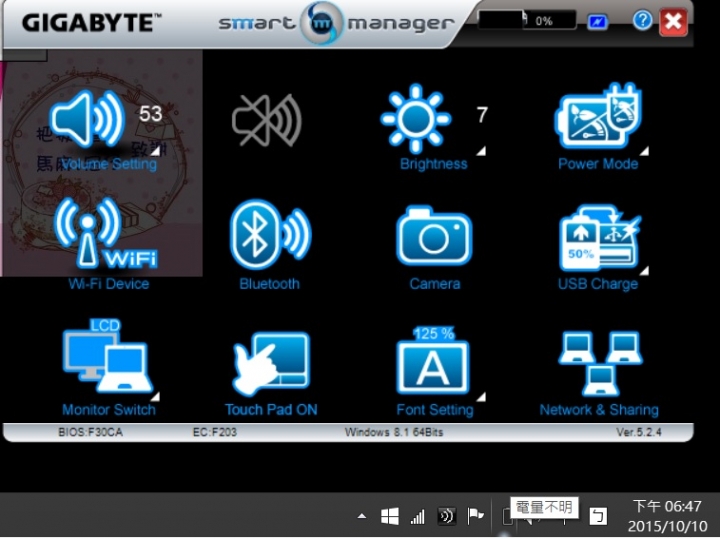Click the audio manager tray icon
This screenshot has height=539, width=720.
coord(446,516)
